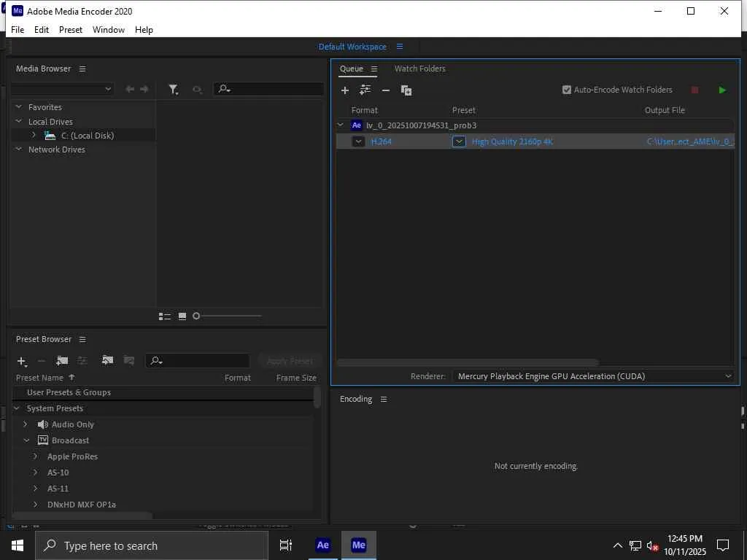
Task: Create a new preset group folder
Action: pos(62,360)
